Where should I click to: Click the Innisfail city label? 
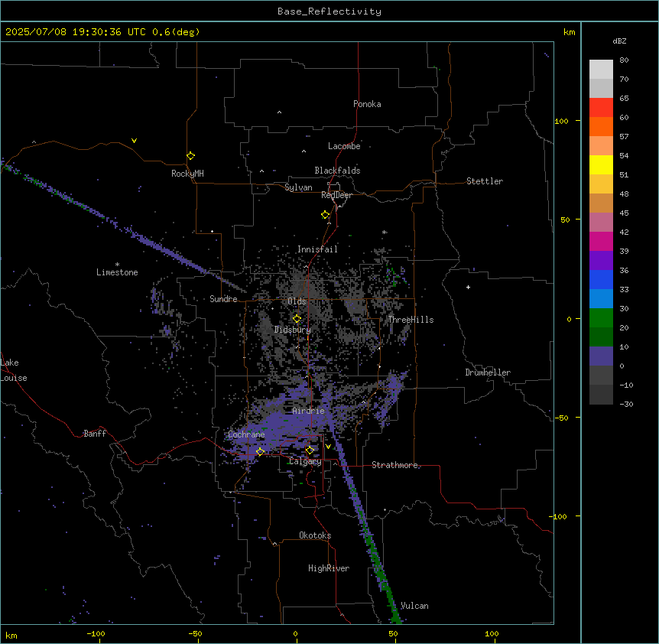click(x=317, y=249)
